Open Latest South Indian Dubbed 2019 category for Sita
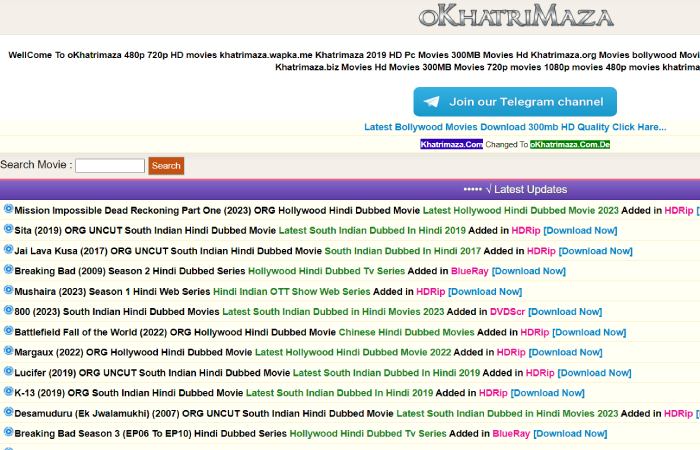 pyautogui.click(x=372, y=231)
